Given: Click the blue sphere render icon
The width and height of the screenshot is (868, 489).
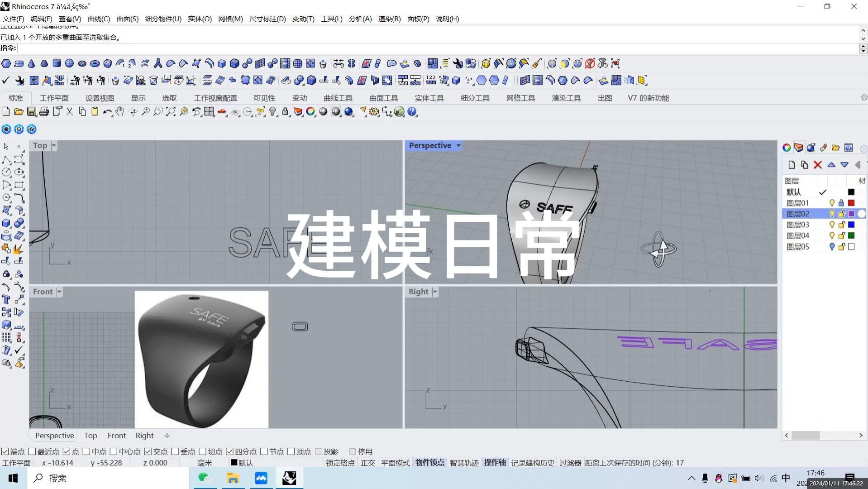Looking at the screenshot, I should (x=348, y=112).
